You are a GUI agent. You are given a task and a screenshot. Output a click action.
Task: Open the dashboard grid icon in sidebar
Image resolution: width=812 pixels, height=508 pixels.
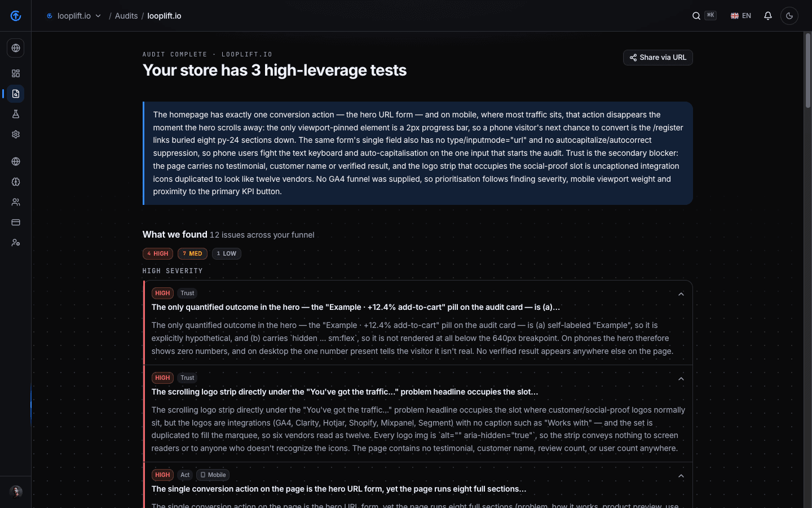click(x=16, y=73)
